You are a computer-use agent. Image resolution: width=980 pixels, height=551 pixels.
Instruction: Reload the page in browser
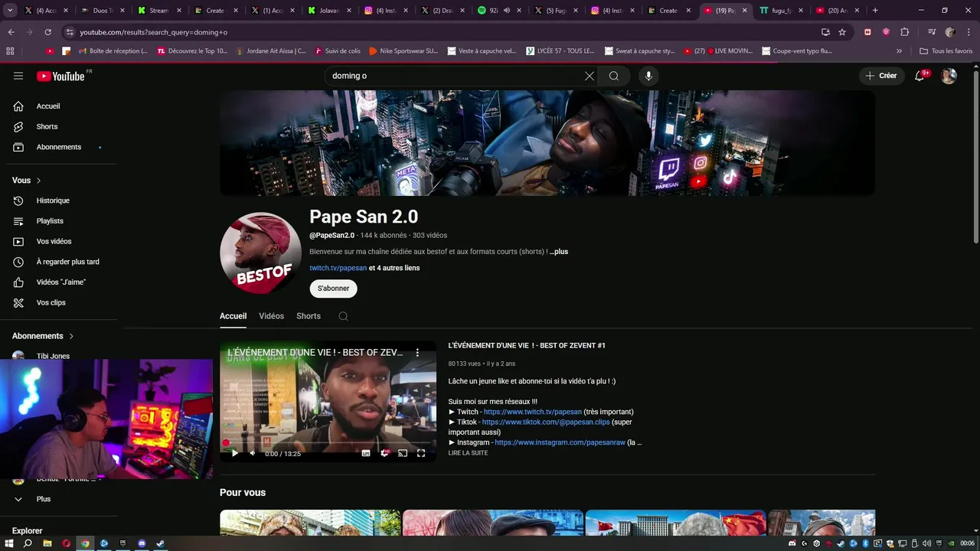pos(47,32)
